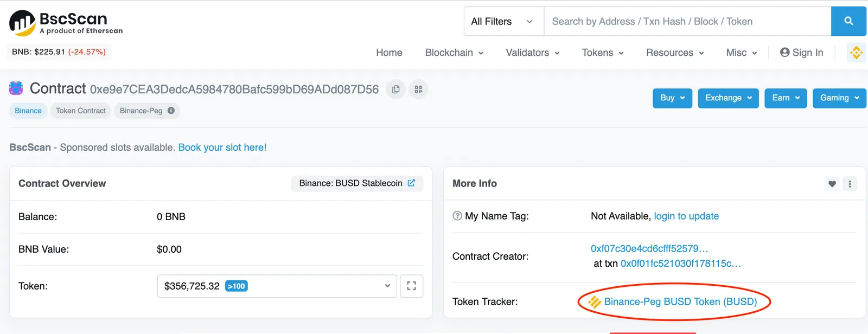Open the Buy dropdown button
Screen dimensions: 868x334
672,98
